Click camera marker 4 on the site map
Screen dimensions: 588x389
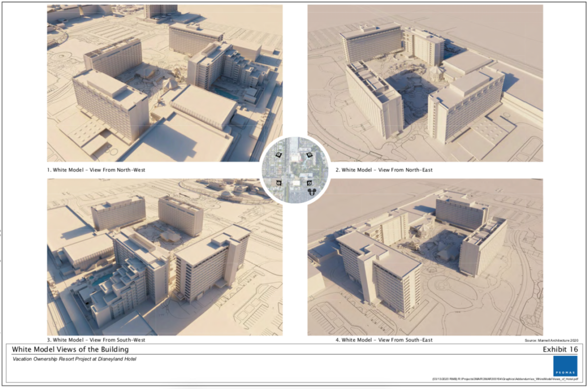[310, 183]
